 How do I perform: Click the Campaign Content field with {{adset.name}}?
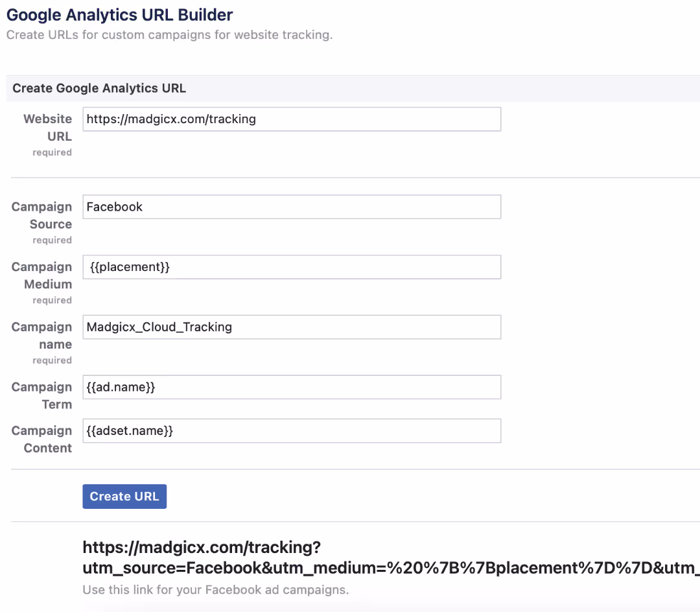292,430
